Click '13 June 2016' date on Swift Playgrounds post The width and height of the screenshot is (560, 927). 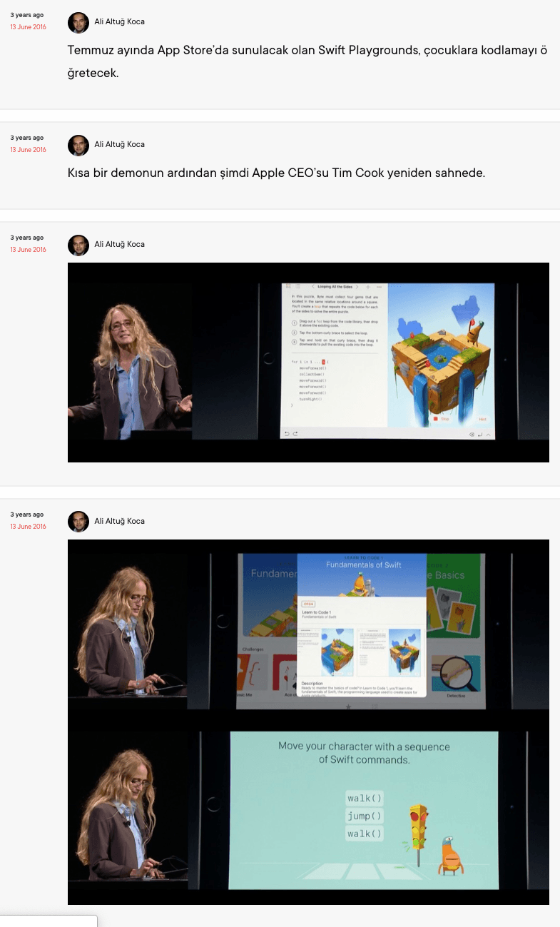pos(28,27)
